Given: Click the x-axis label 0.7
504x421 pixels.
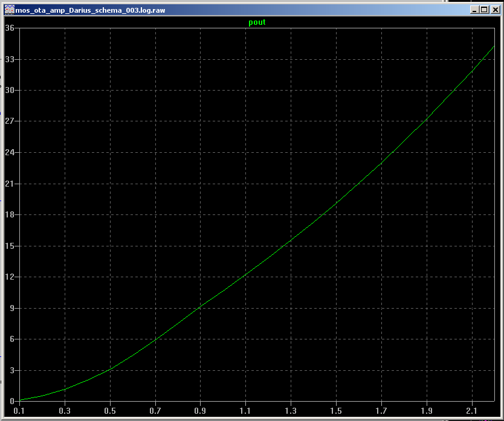Looking at the screenshot, I should (x=155, y=411).
